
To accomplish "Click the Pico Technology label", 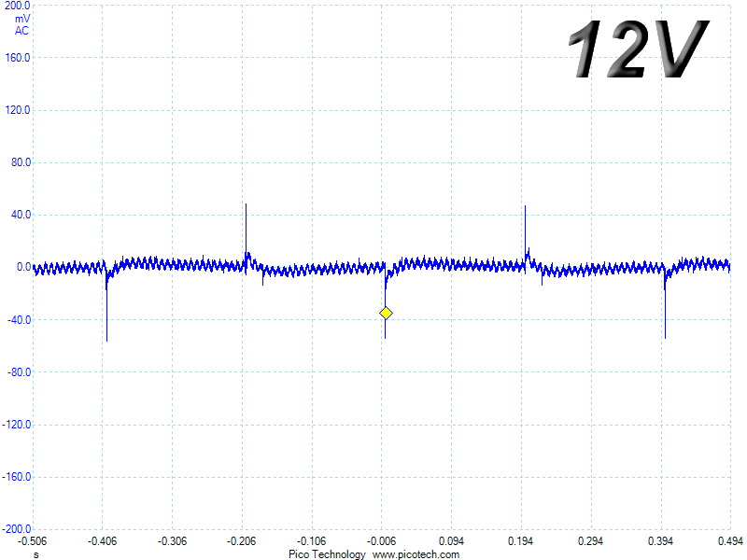I will (x=327, y=554).
